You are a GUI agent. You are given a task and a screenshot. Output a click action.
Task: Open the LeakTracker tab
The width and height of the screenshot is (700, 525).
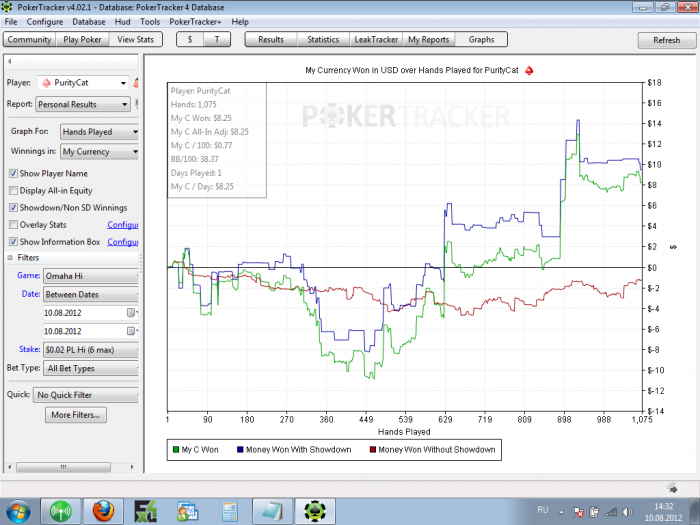tap(376, 40)
